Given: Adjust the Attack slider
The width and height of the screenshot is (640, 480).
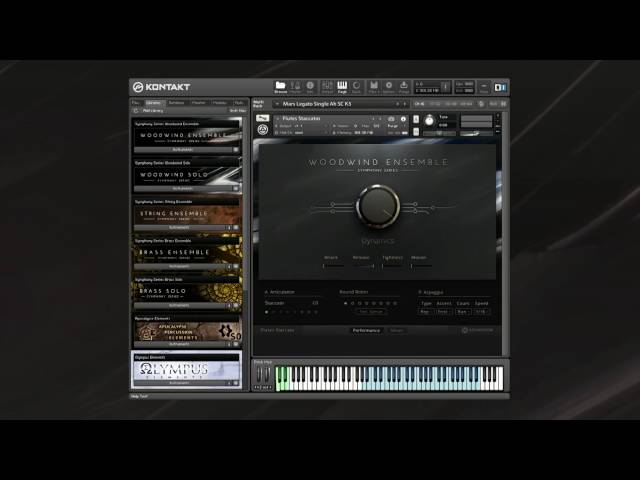Looking at the screenshot, I should pos(333,266).
